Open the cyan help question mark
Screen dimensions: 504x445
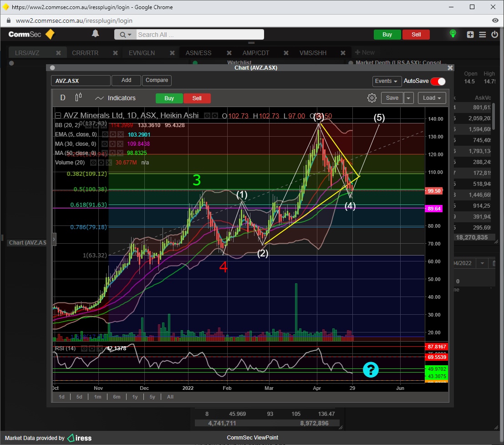coord(371,370)
